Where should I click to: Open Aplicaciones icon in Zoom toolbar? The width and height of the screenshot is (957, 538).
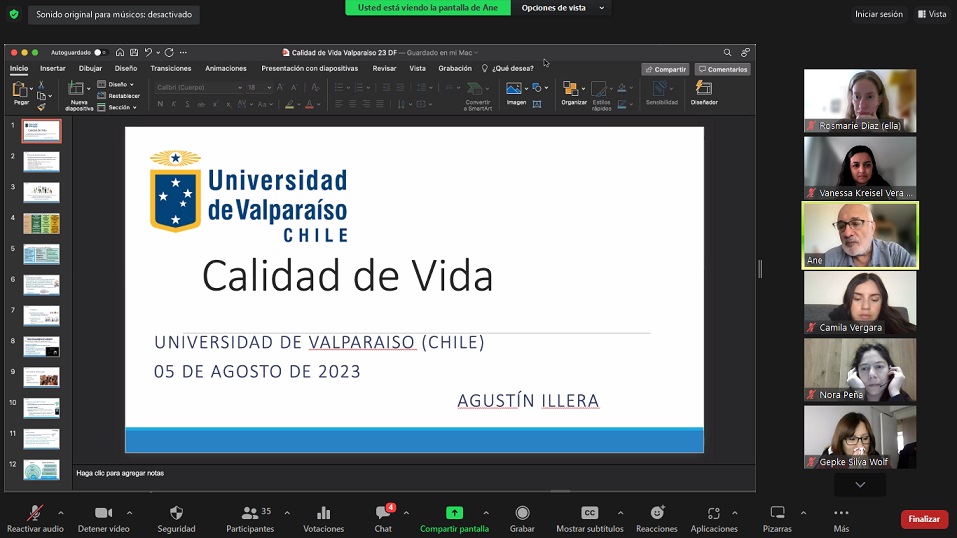pyautogui.click(x=713, y=513)
